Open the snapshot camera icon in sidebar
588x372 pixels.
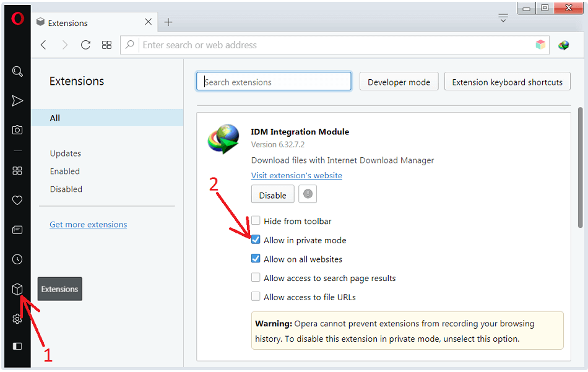[17, 130]
